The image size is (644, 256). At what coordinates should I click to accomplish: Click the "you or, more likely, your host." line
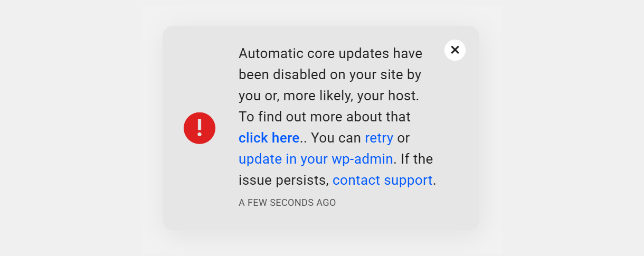[328, 96]
